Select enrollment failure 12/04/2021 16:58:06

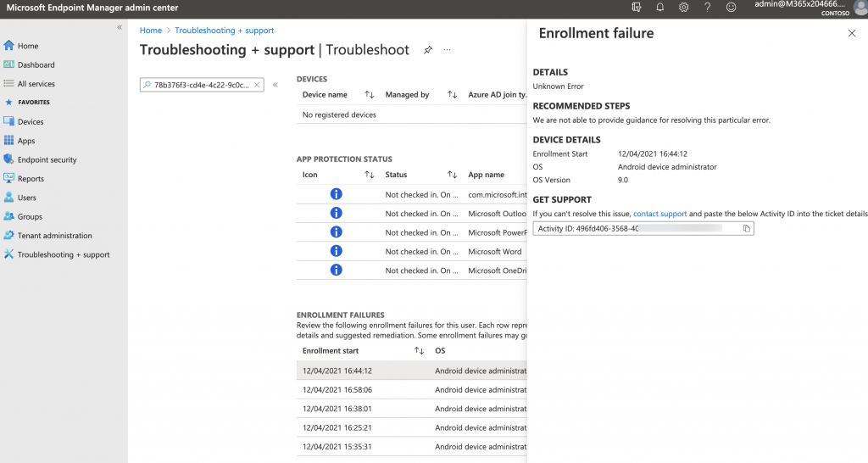[412, 389]
